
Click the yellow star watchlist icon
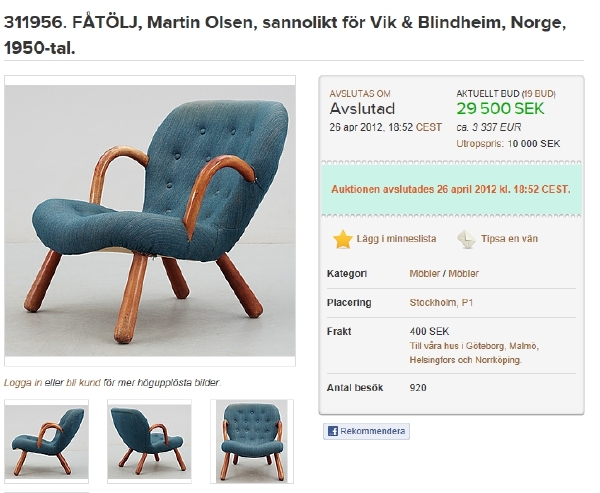click(x=342, y=239)
